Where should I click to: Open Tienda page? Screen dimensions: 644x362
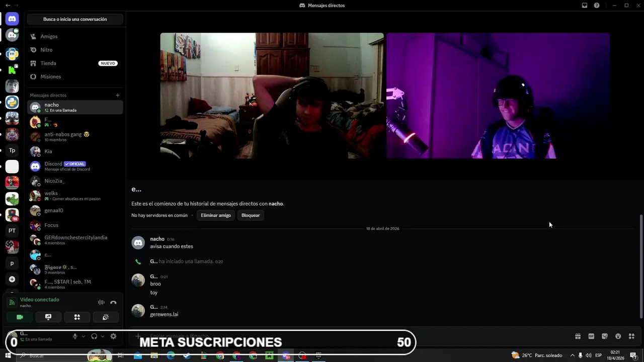tap(75, 63)
